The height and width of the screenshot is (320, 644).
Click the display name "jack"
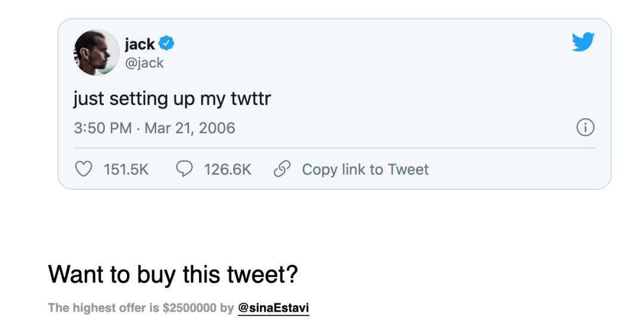click(140, 44)
